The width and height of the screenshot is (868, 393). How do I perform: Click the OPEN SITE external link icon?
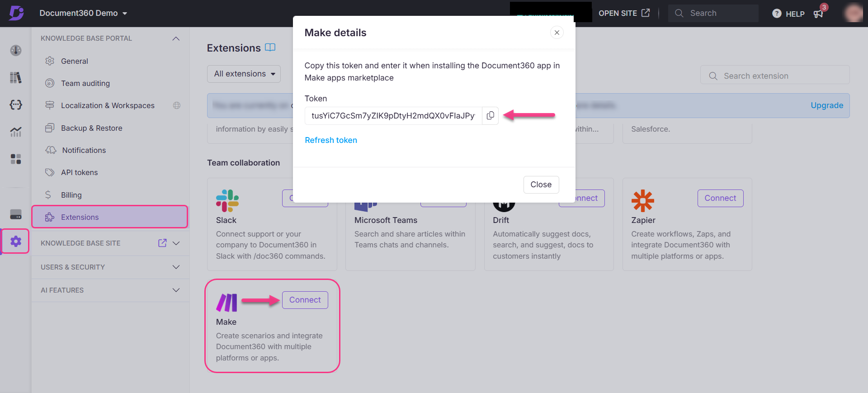pos(646,13)
